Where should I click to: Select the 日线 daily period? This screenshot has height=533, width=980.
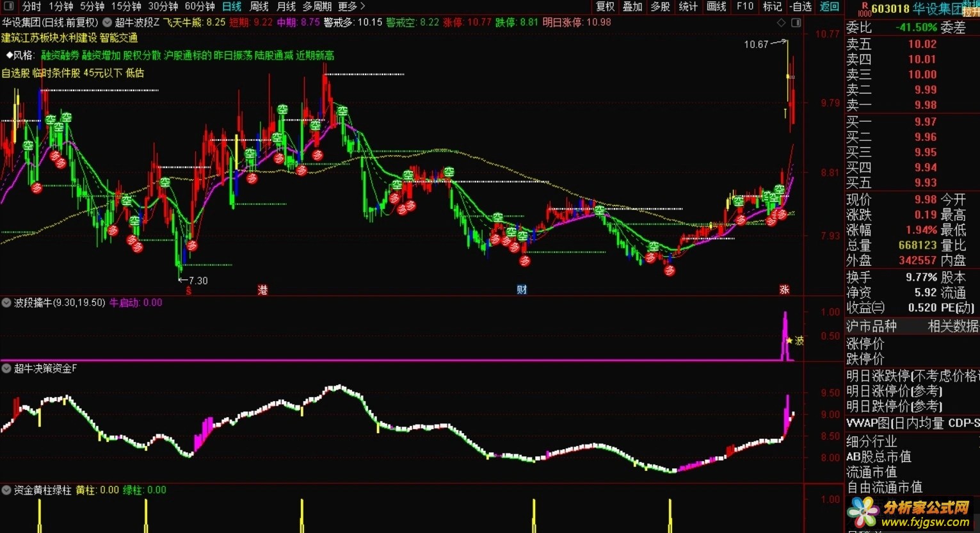(x=232, y=6)
